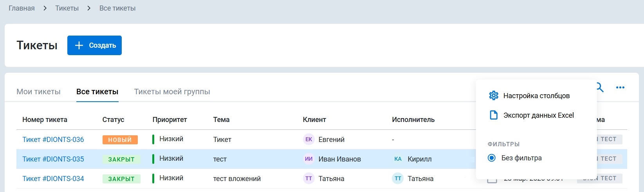Open ticket link #DIONTS-035
Screen dimensions: 644x192
[x=53, y=159]
